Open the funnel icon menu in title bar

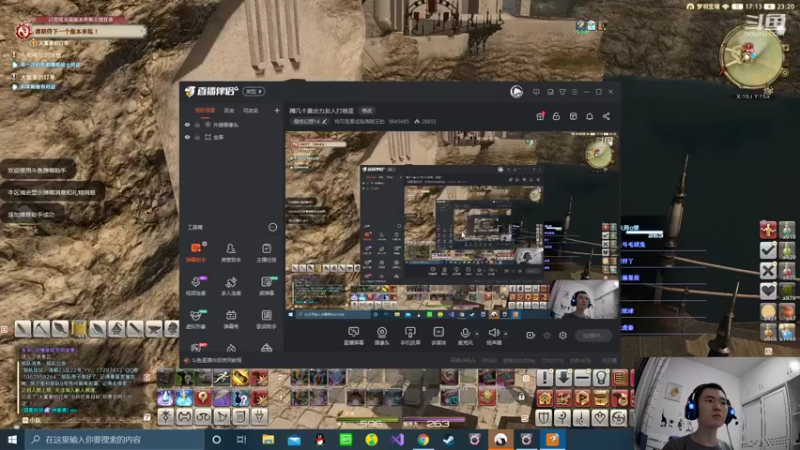pyautogui.click(x=562, y=92)
